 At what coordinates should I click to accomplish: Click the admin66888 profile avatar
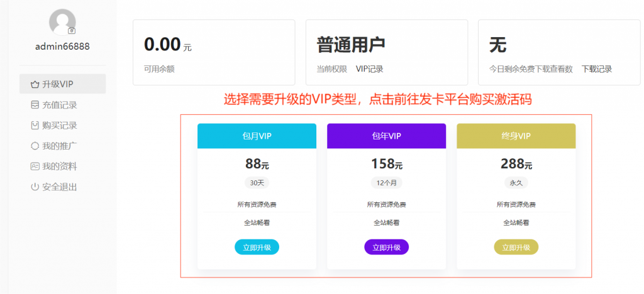(62, 22)
